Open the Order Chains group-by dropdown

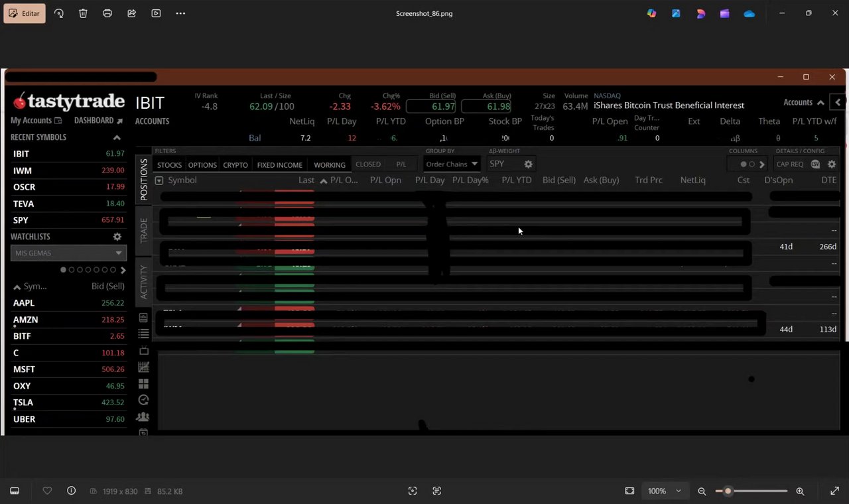click(452, 164)
